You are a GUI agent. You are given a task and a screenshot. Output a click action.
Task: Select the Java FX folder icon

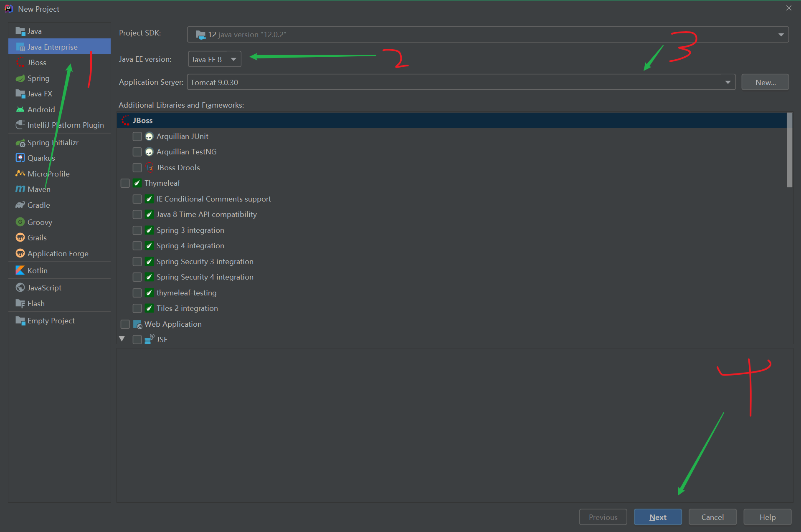[x=20, y=94]
